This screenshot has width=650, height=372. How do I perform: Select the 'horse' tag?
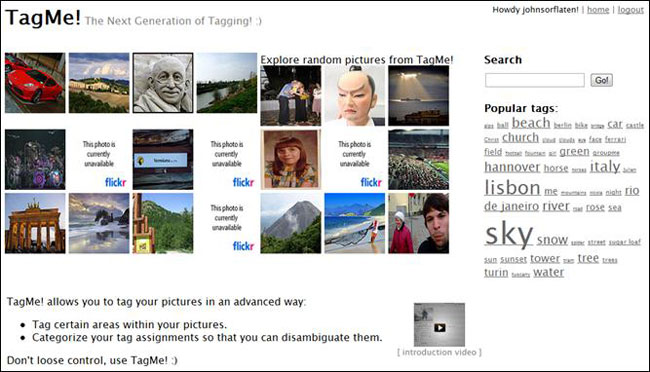556,168
